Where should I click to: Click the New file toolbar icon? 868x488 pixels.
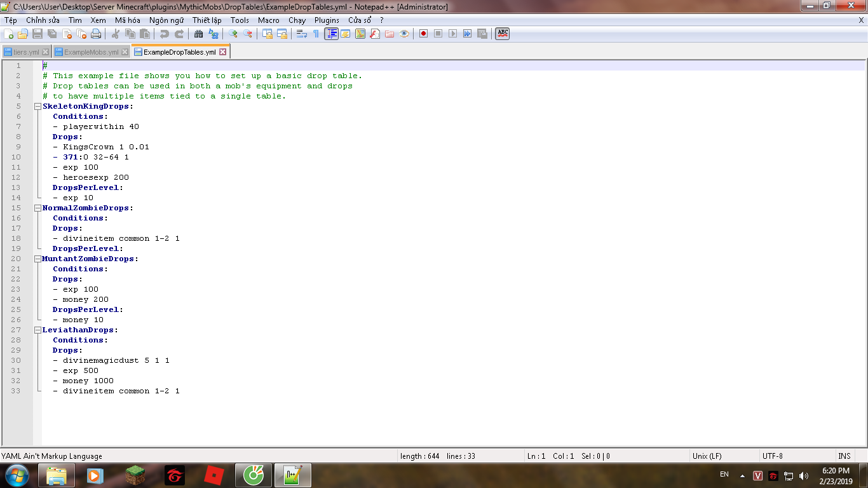(9, 34)
